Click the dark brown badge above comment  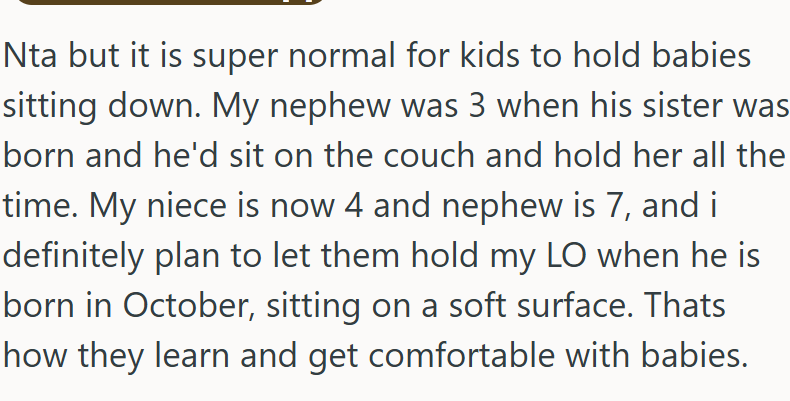(x=171, y=2)
